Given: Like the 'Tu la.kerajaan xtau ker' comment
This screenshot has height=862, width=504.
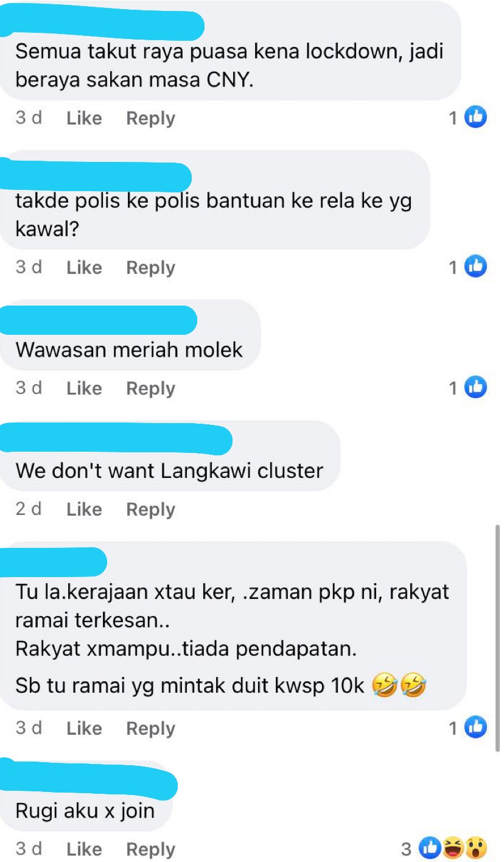Looking at the screenshot, I should 84,728.
